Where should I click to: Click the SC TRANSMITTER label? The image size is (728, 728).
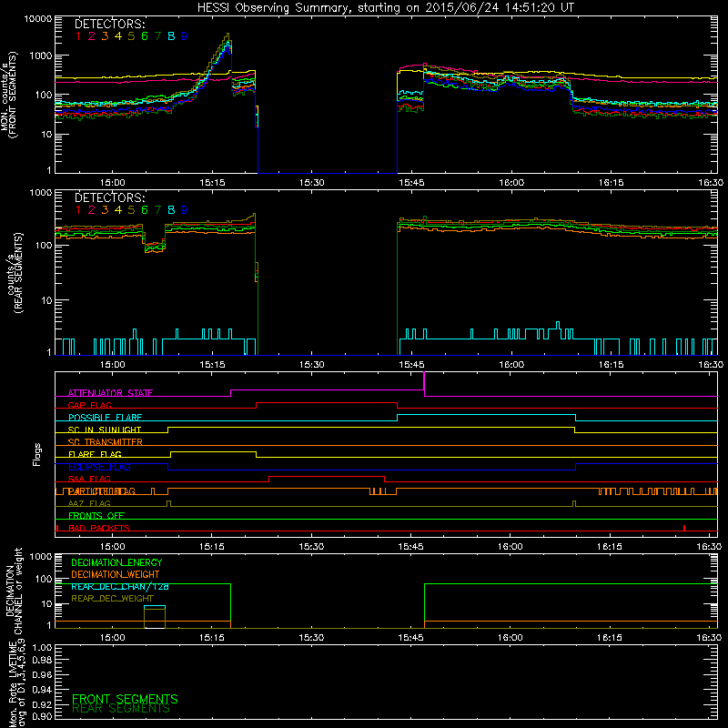coord(106,442)
